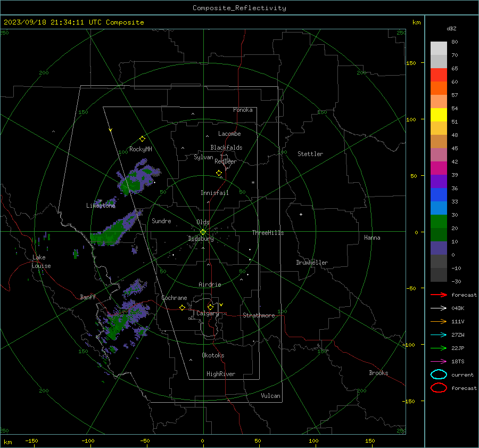Click the Strathmore label
The height and width of the screenshot is (448, 479).
tap(259, 315)
